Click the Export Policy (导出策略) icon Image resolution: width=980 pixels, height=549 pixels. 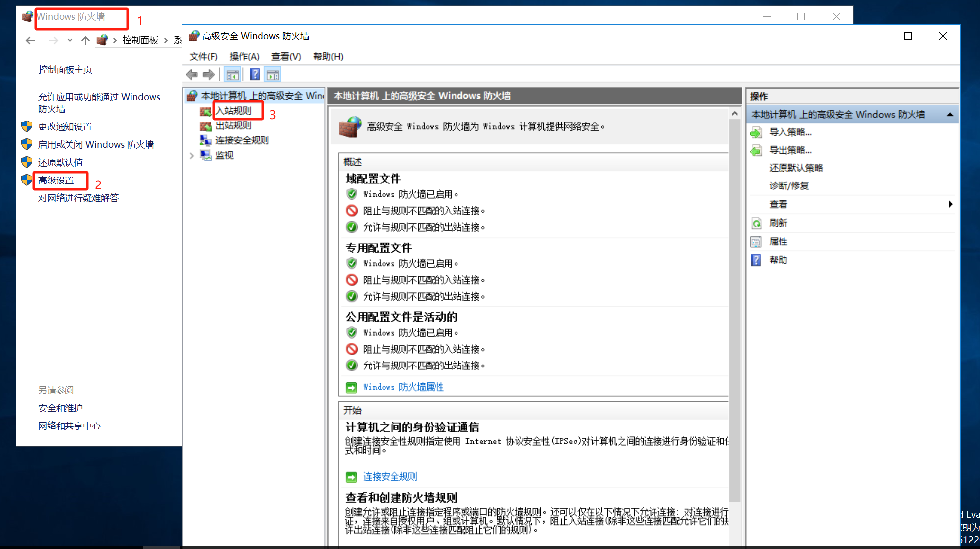[756, 150]
